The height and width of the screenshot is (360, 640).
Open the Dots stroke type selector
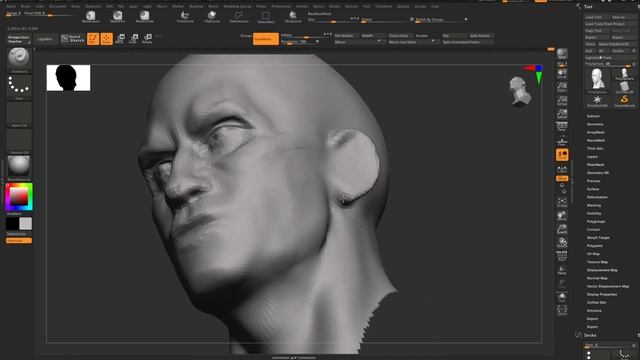19,87
